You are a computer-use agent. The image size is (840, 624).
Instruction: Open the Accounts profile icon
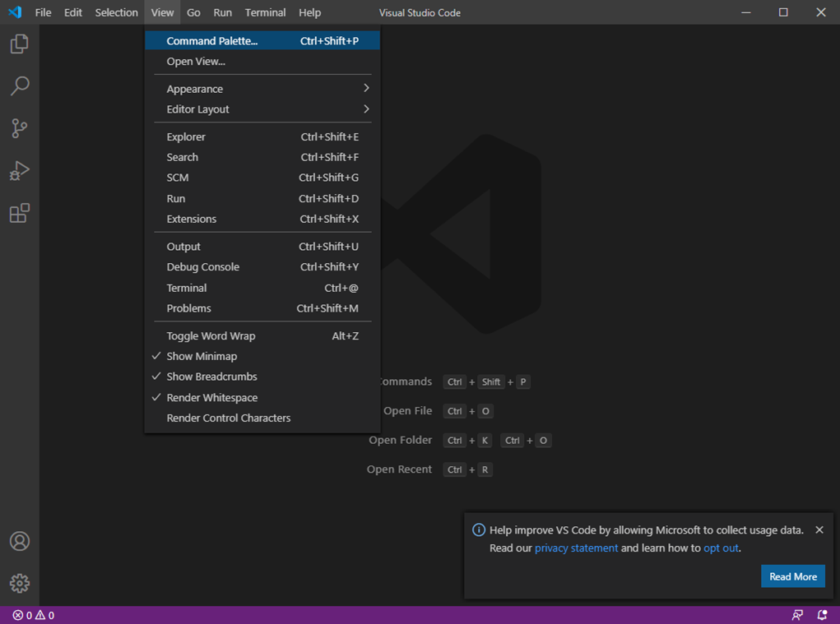tap(19, 541)
